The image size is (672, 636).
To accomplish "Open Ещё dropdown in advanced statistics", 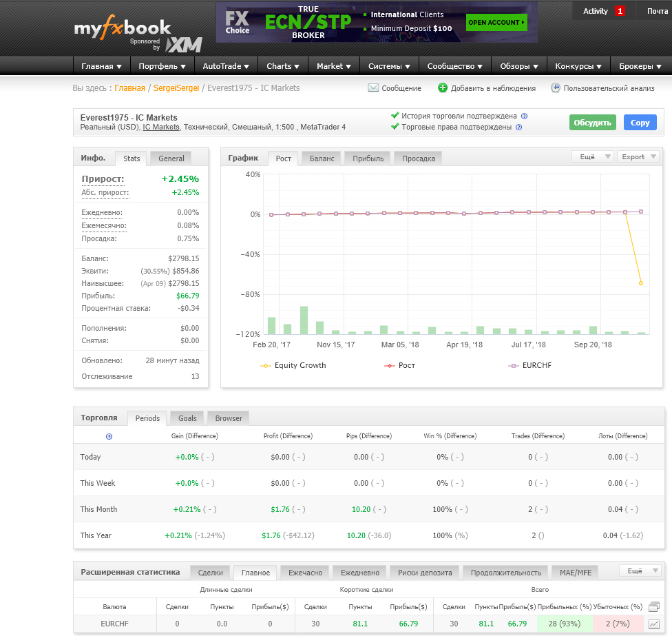I will [641, 571].
